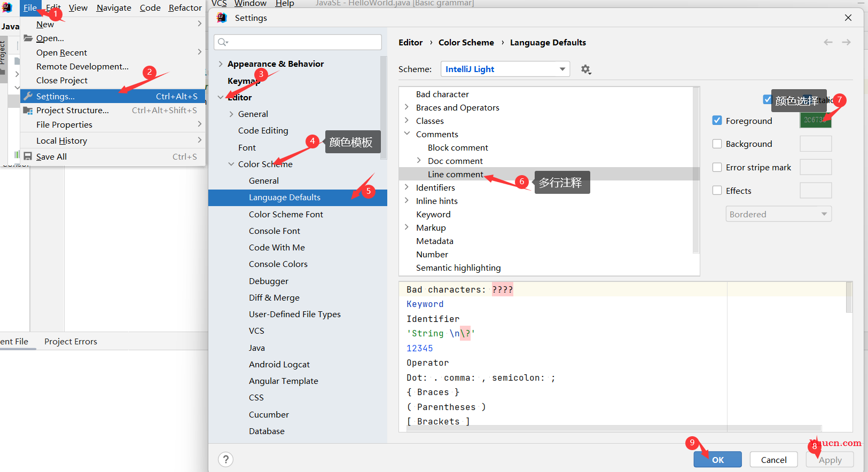
Task: Click the scheme gear settings icon
Action: click(586, 69)
